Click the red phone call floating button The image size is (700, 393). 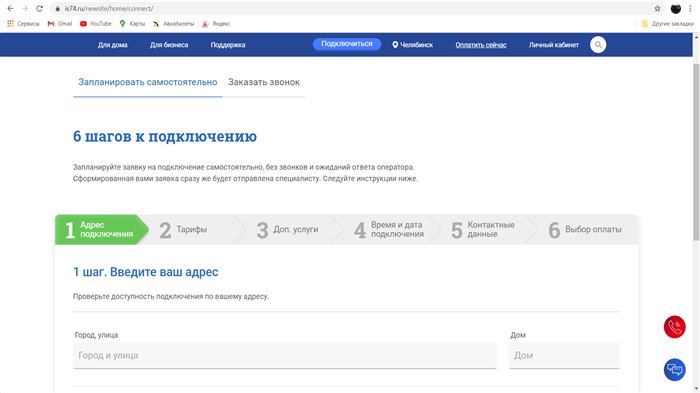[x=674, y=327]
